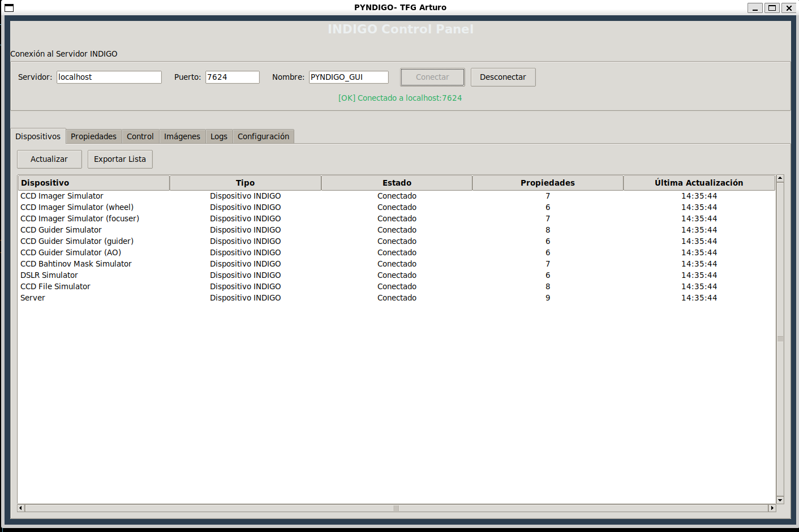799x532 pixels.
Task: Click the vertical scrollbar thumb
Action: point(780,339)
